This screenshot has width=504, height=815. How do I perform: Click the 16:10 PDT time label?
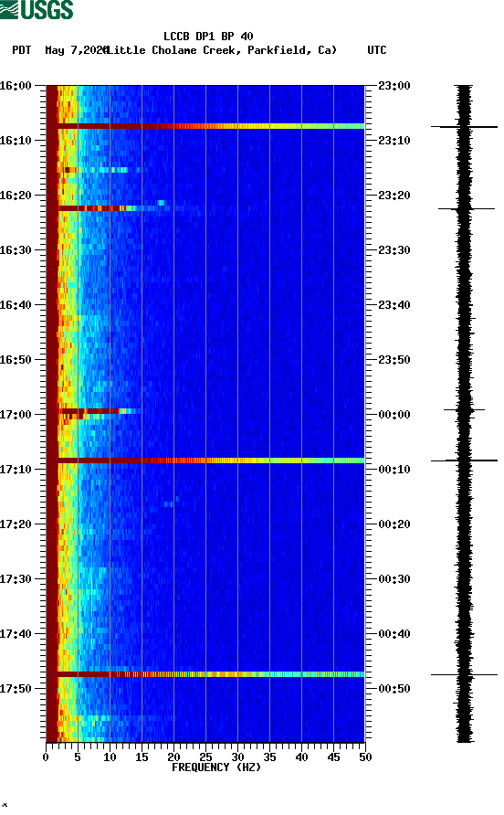pos(16,141)
